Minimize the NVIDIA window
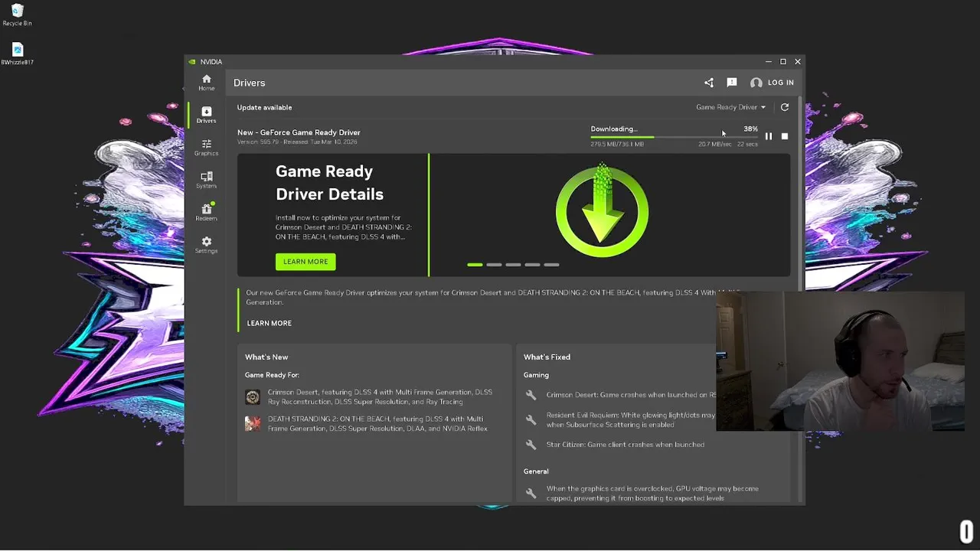Screen dimensions: 980x551 768,61
